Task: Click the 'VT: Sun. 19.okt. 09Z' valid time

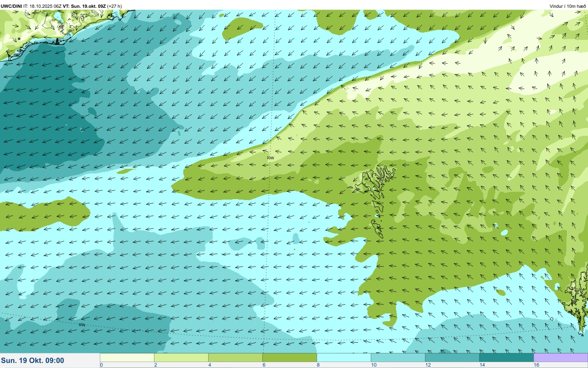Action: click(85, 6)
